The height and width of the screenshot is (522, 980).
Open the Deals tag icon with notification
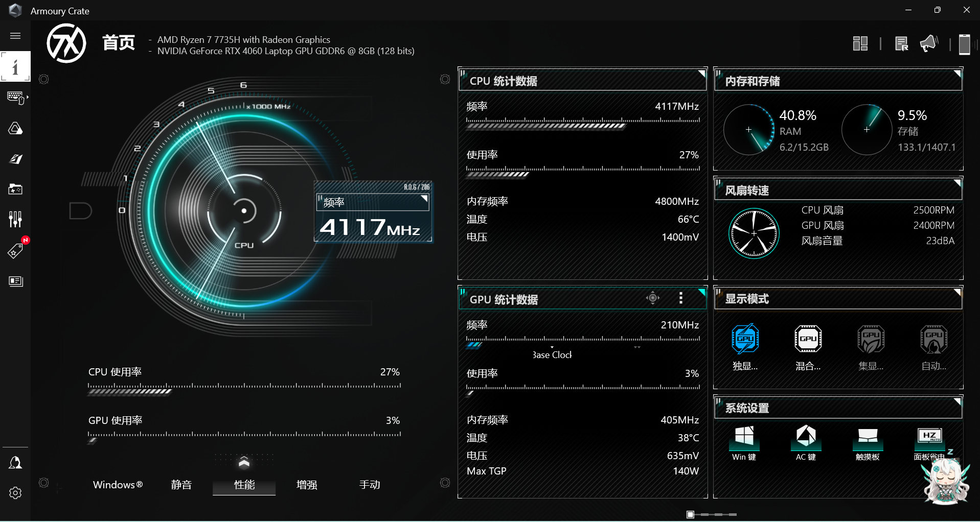(x=15, y=250)
